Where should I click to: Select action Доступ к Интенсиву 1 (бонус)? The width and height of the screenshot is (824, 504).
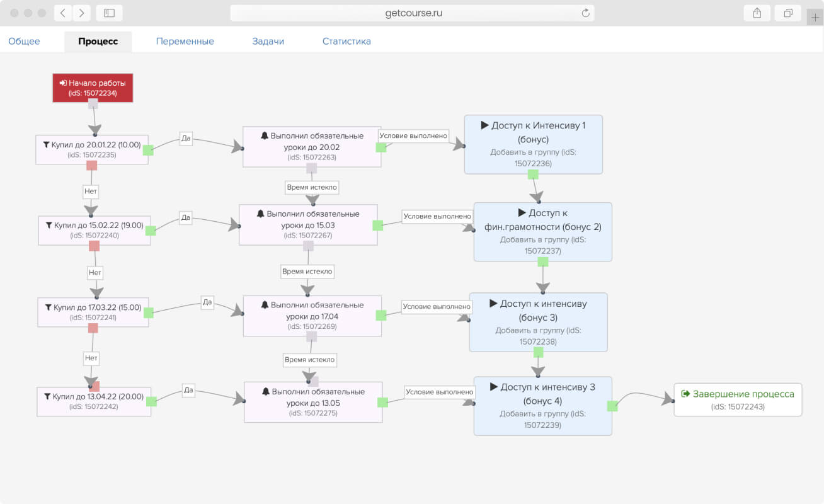tap(534, 144)
